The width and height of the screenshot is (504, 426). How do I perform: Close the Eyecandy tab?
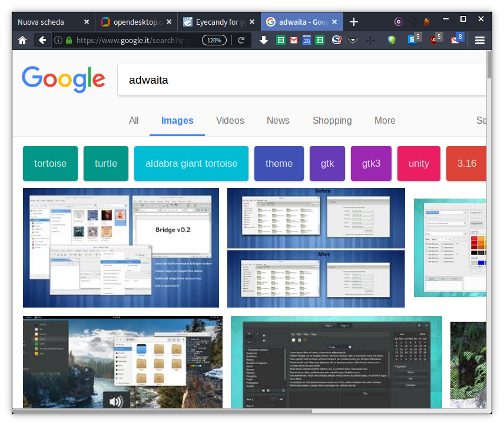[252, 22]
